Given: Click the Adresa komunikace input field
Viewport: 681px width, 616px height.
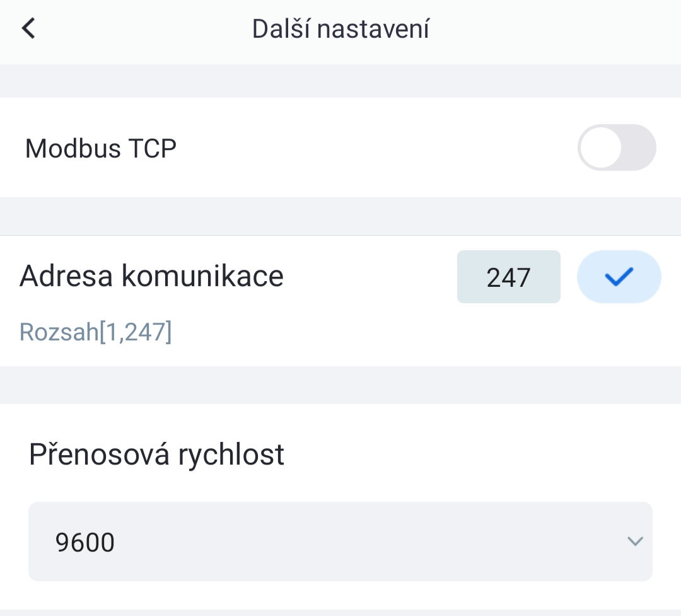Looking at the screenshot, I should (x=508, y=277).
